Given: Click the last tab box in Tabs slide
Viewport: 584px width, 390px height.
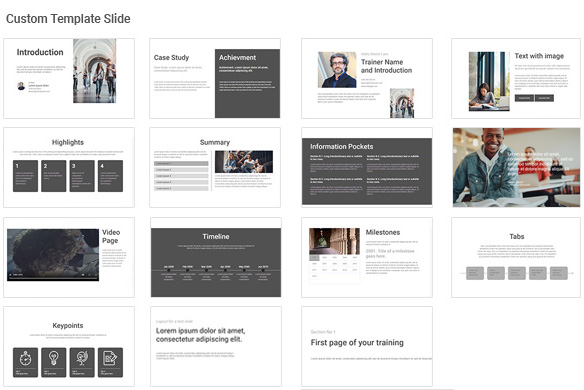Looking at the screenshot, I should (559, 273).
